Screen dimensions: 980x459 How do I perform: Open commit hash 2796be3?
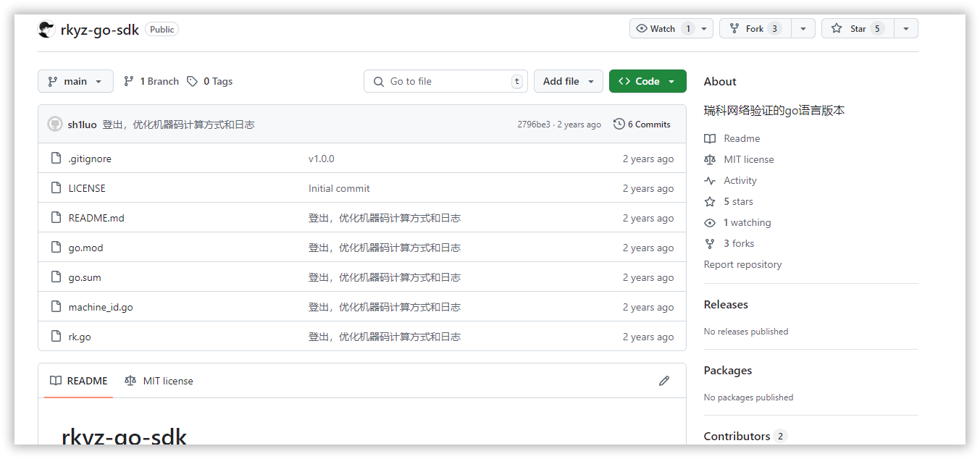point(534,125)
